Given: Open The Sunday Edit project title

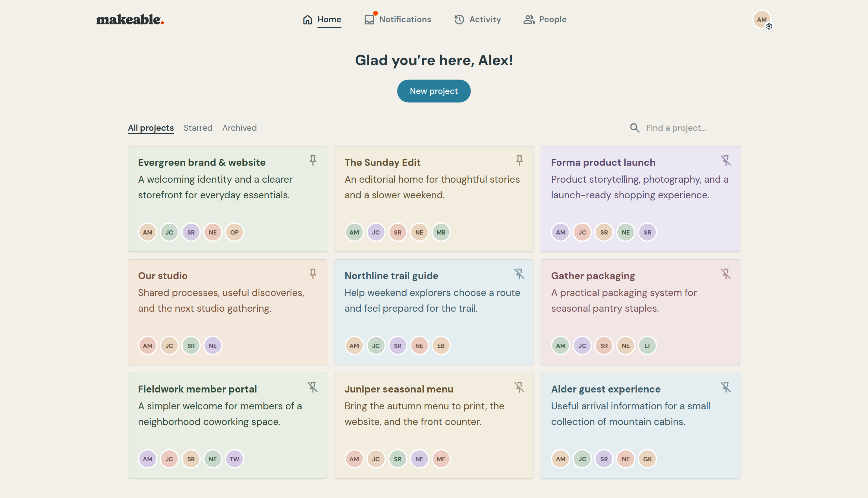Looking at the screenshot, I should click(382, 162).
